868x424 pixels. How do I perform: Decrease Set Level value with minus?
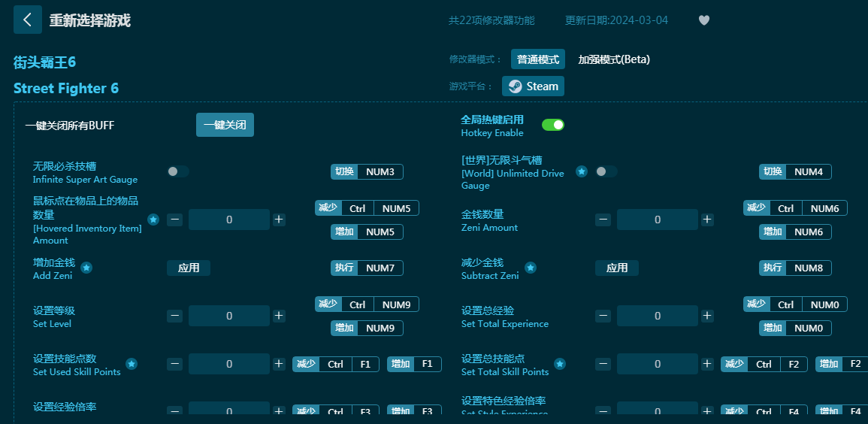tap(174, 316)
